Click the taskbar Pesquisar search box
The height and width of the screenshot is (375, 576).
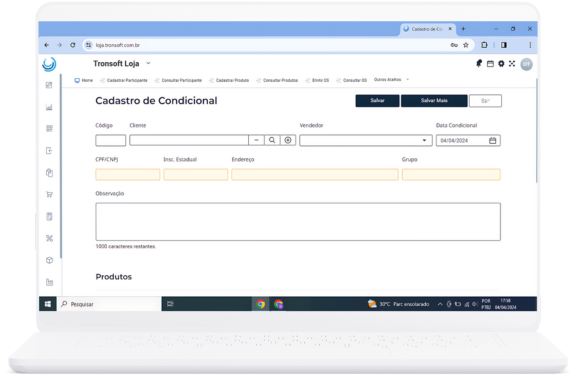(x=109, y=304)
